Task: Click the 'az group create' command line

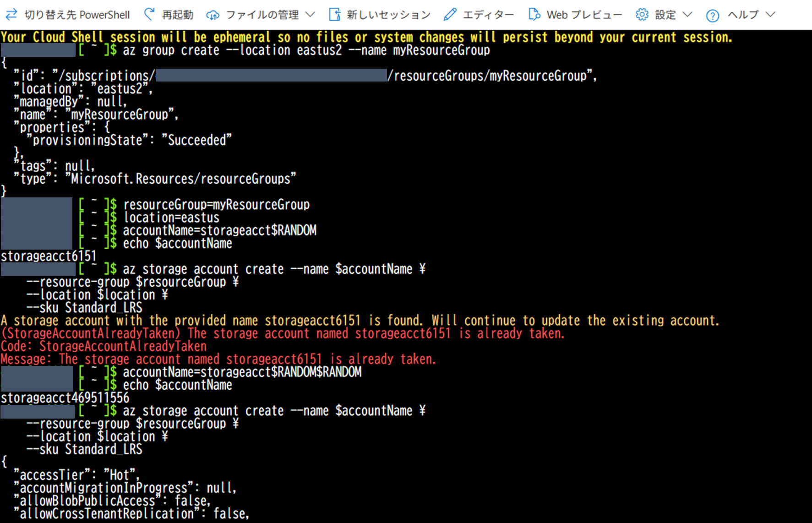Action: point(306,50)
